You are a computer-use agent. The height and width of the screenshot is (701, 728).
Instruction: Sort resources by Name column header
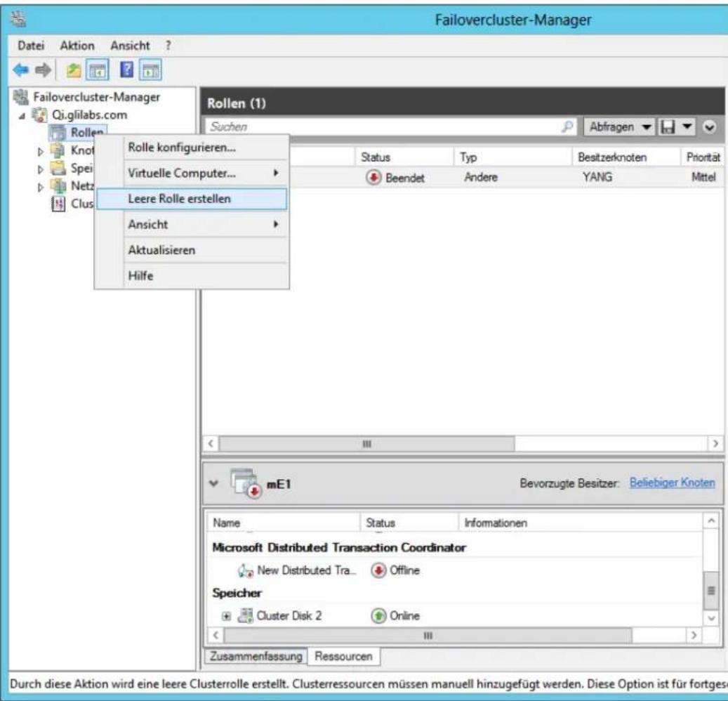click(283, 523)
